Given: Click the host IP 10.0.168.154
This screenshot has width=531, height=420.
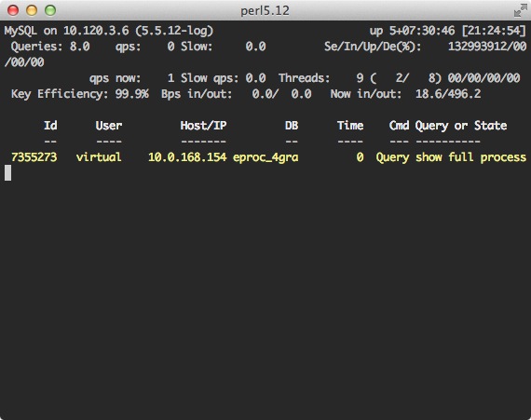Looking at the screenshot, I should 187,157.
